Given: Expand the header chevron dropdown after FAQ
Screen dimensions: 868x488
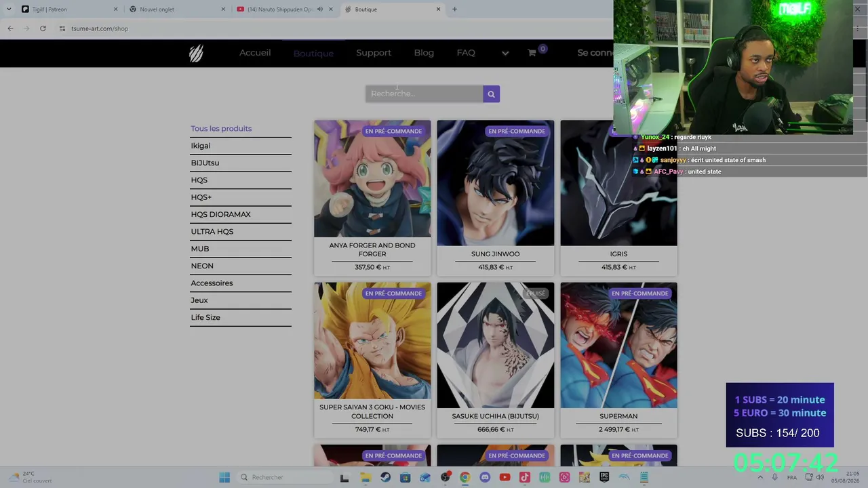Looking at the screenshot, I should [505, 53].
